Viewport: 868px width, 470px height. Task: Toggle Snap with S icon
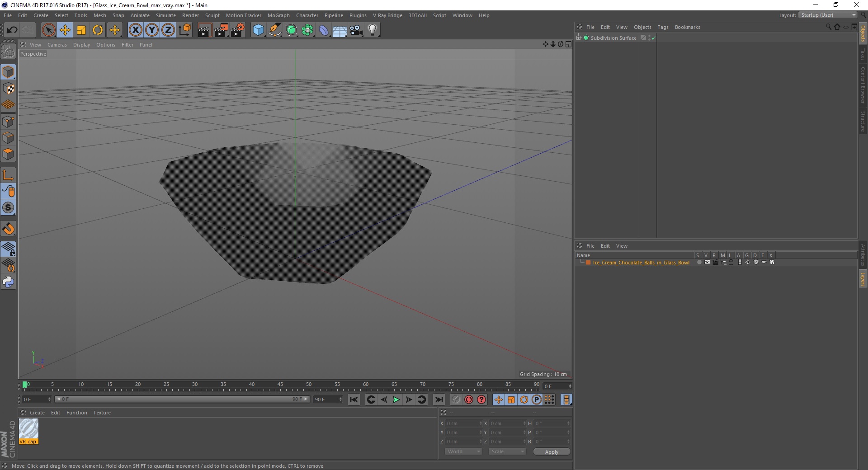click(x=8, y=207)
